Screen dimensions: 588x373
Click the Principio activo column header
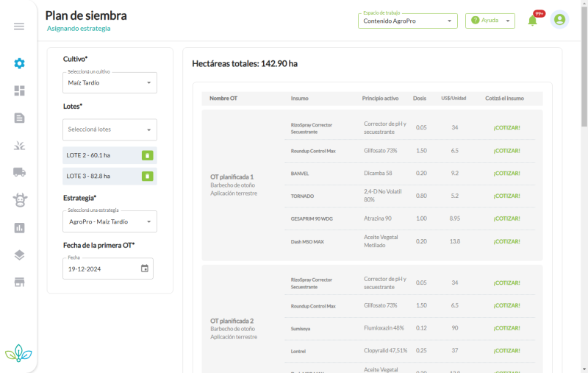380,99
